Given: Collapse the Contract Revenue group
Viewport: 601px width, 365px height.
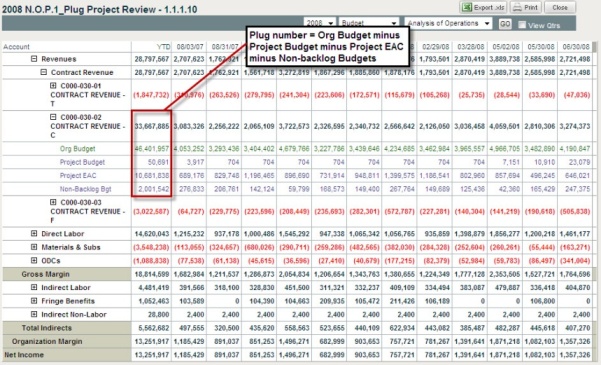Looking at the screenshot, I should [44, 72].
